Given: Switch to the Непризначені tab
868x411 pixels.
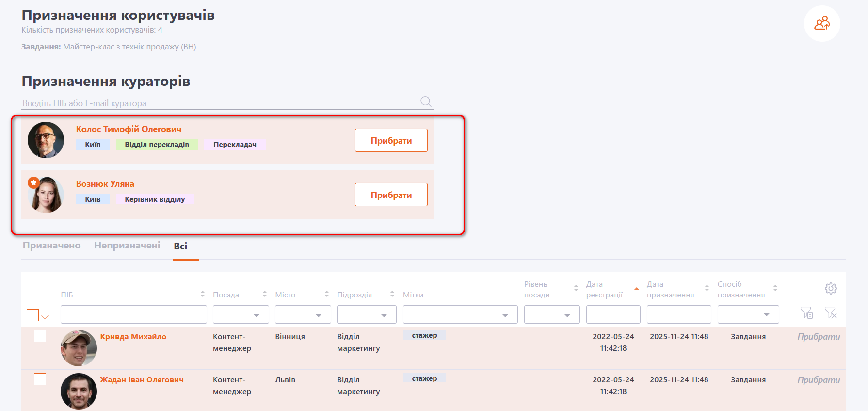Looking at the screenshot, I should point(127,246).
